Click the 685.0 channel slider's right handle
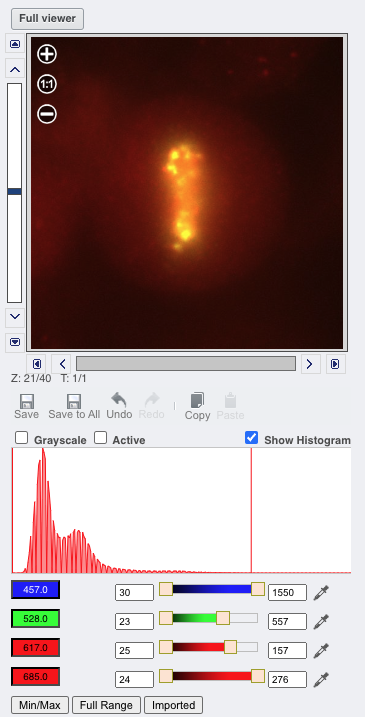This screenshot has height=717, width=365. 258,675
